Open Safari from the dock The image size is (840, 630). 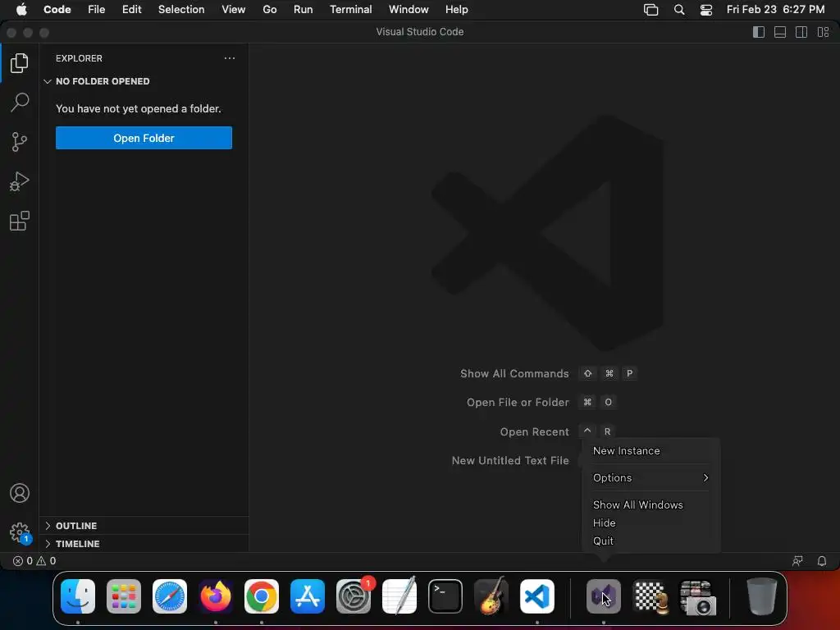click(170, 596)
